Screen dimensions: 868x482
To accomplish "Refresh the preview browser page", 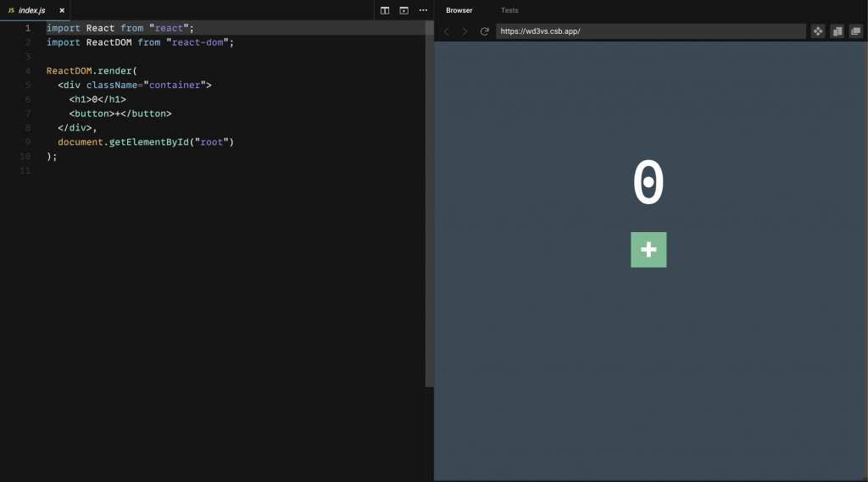I will coord(484,31).
